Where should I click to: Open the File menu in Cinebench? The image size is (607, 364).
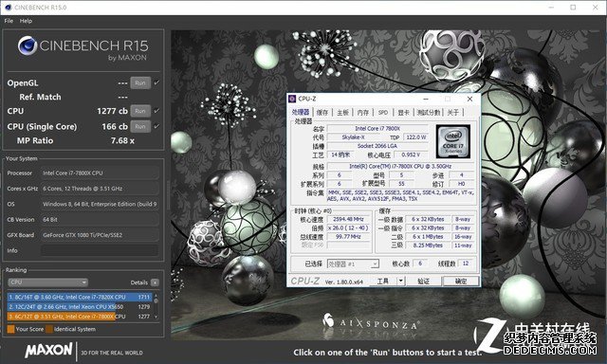(x=9, y=21)
